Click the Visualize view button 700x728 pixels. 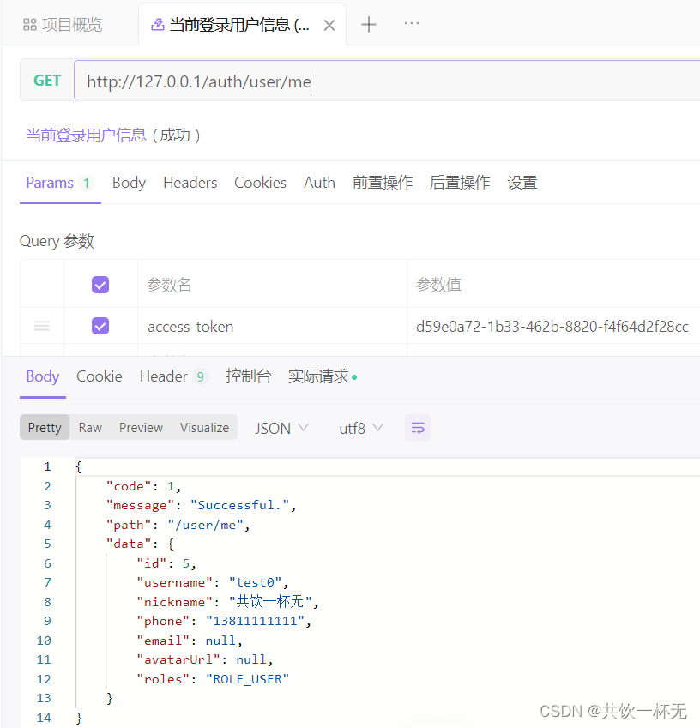(x=204, y=427)
